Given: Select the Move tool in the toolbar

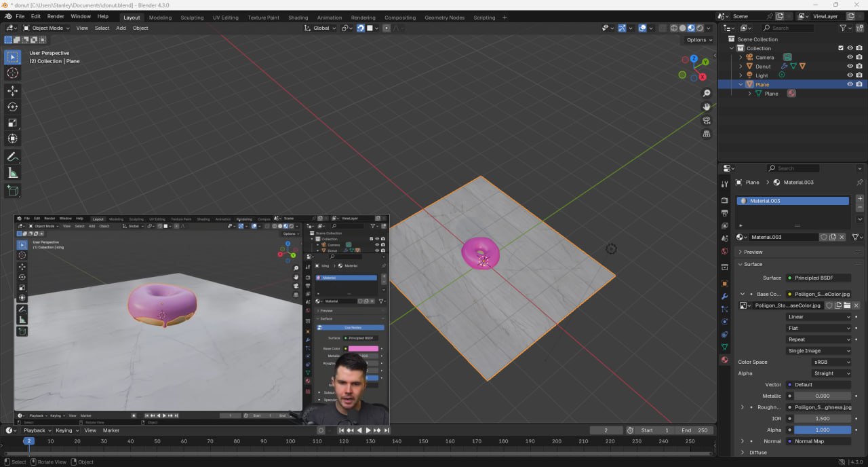Looking at the screenshot, I should click(12, 90).
